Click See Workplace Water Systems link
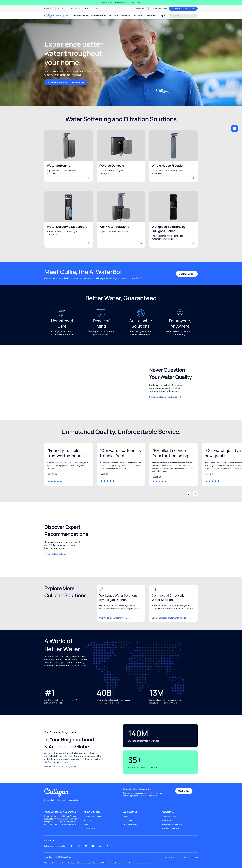 115,618
